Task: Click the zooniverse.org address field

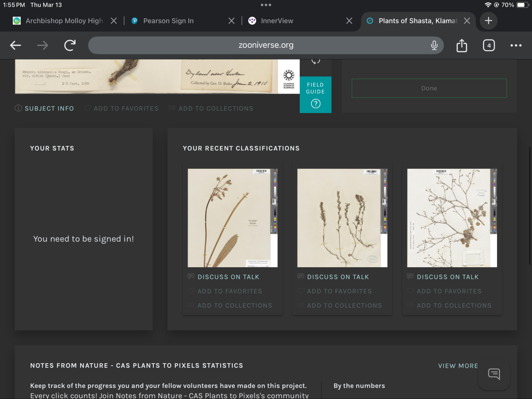Action: (266, 45)
